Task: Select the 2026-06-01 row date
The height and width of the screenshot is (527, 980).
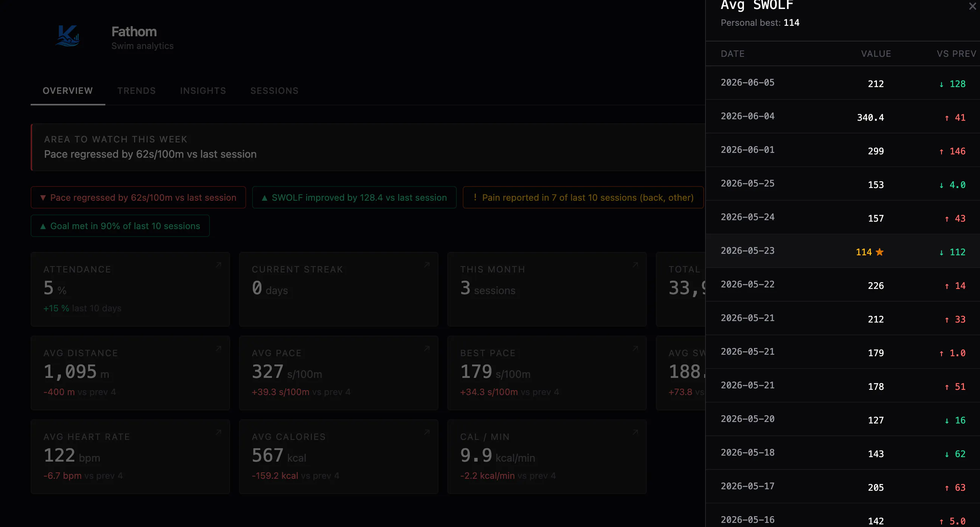Action: tap(747, 150)
